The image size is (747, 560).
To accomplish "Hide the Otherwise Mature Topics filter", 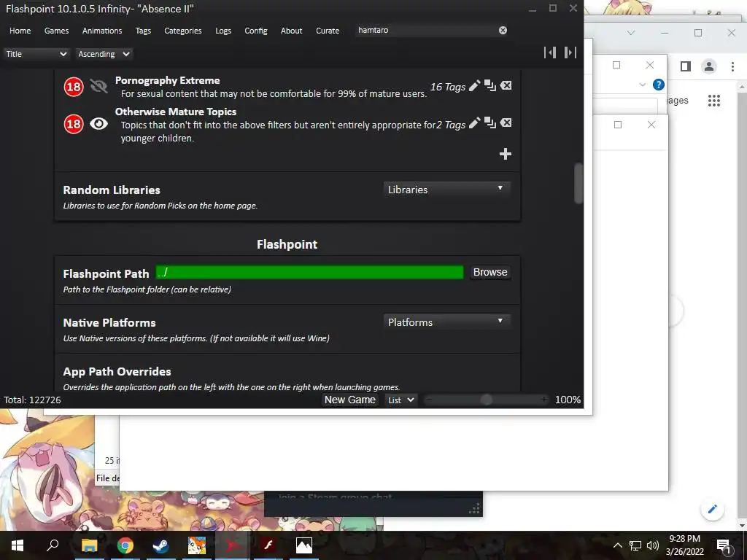I will [x=98, y=124].
